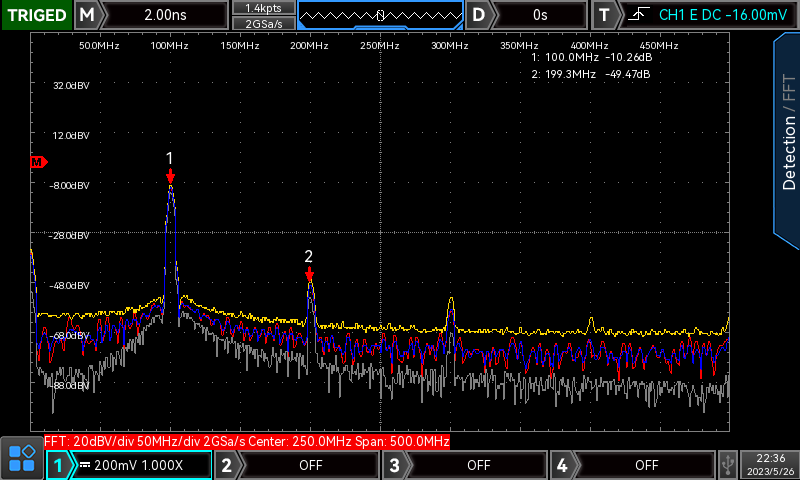Expand the Detection / FFT side tab
800x480 pixels.
[x=787, y=135]
